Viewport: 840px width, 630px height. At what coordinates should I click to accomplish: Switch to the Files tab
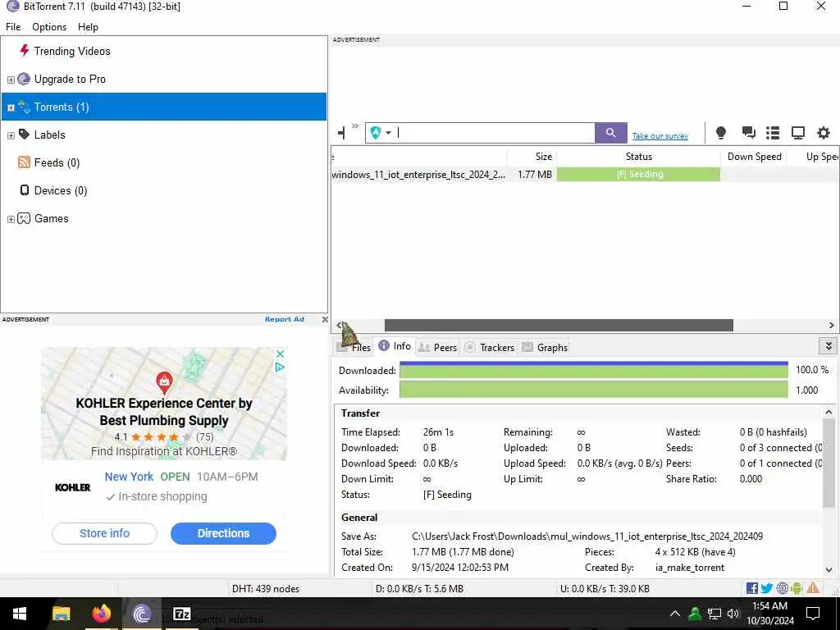click(354, 347)
